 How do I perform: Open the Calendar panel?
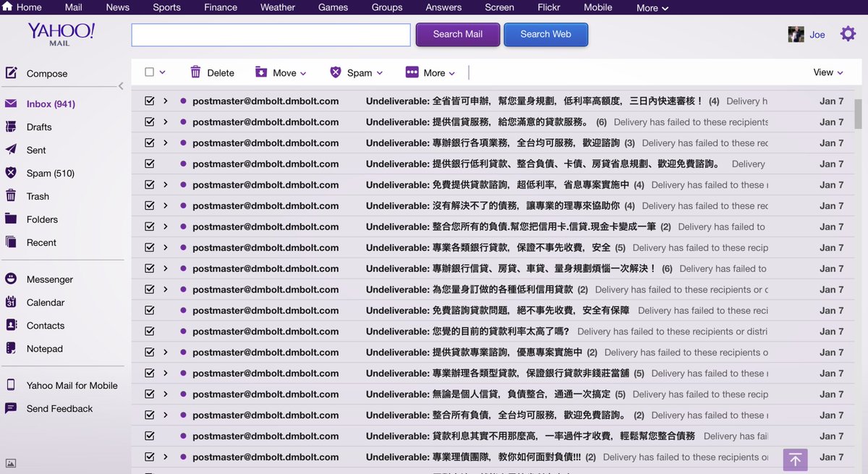coord(45,302)
